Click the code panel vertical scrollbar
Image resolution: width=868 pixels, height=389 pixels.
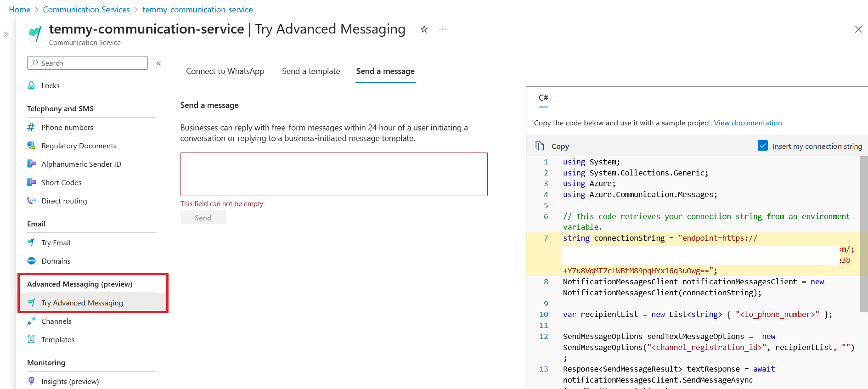click(864, 234)
